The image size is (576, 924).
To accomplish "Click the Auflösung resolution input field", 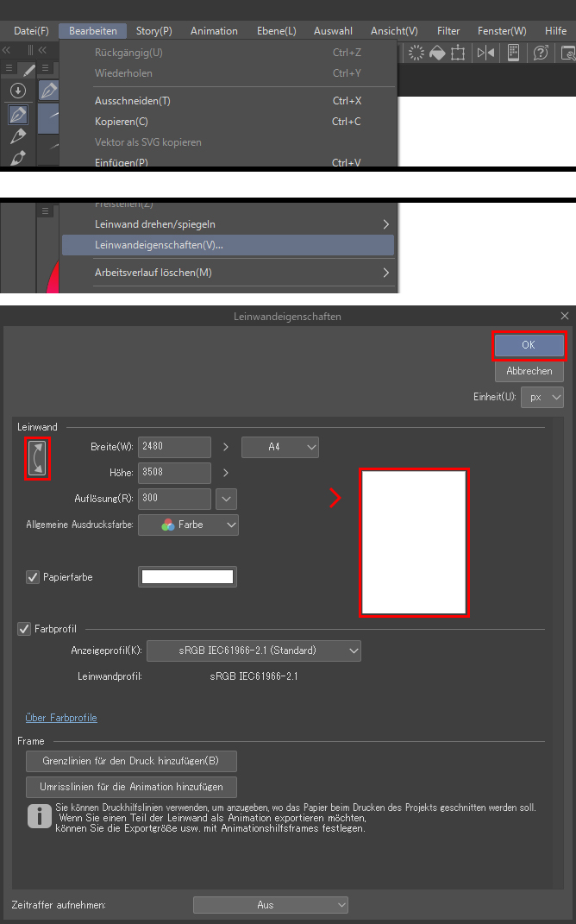I will (x=174, y=499).
